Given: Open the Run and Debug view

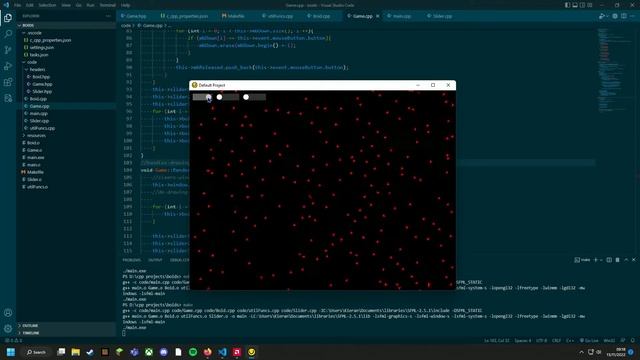Looking at the screenshot, I should (x=8, y=66).
